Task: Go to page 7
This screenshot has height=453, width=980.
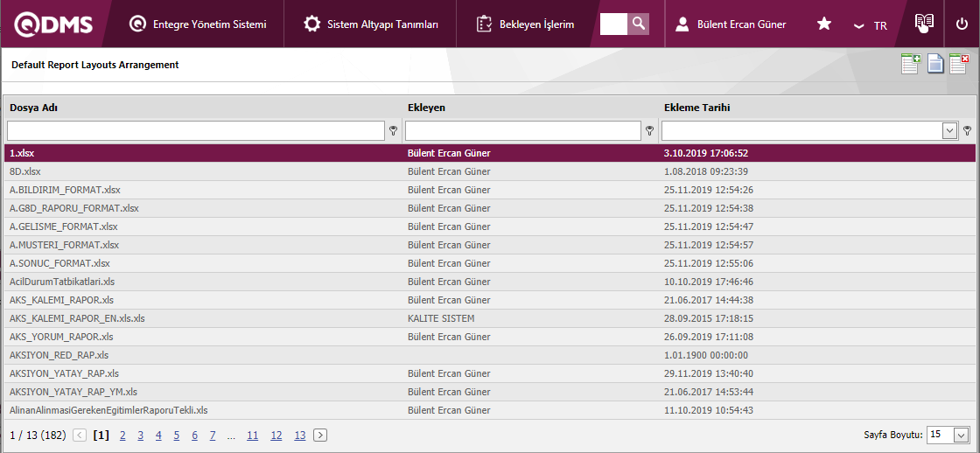Action: tap(213, 436)
